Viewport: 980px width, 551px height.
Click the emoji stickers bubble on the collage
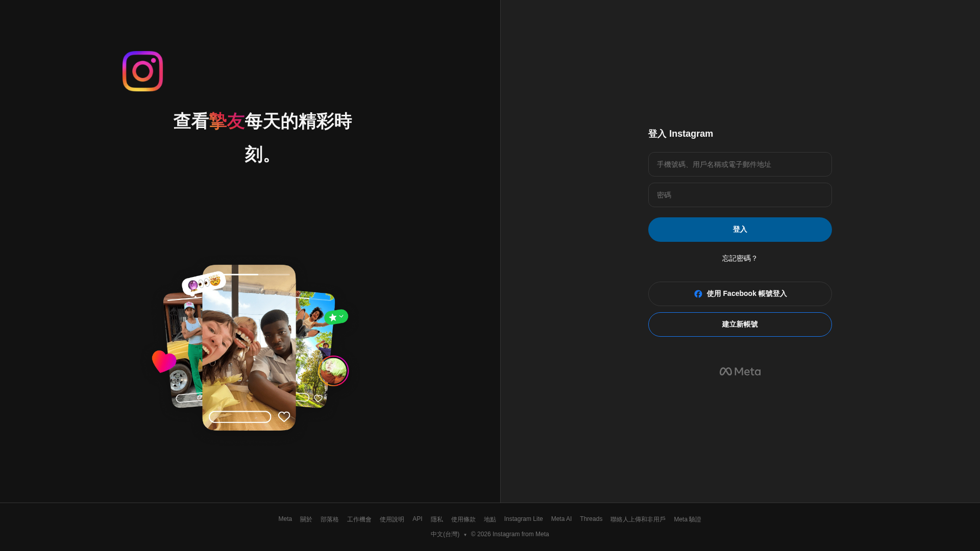click(x=203, y=284)
